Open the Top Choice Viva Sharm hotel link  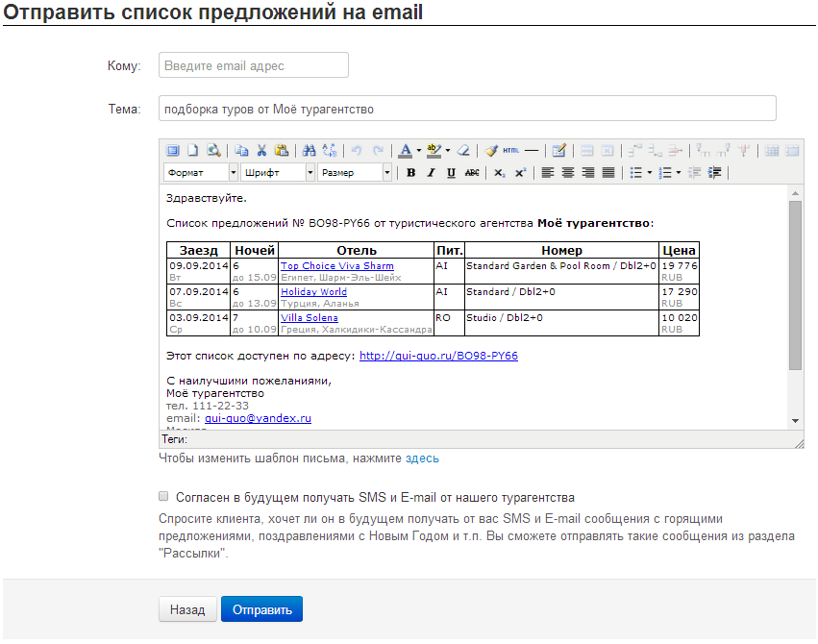(x=336, y=265)
